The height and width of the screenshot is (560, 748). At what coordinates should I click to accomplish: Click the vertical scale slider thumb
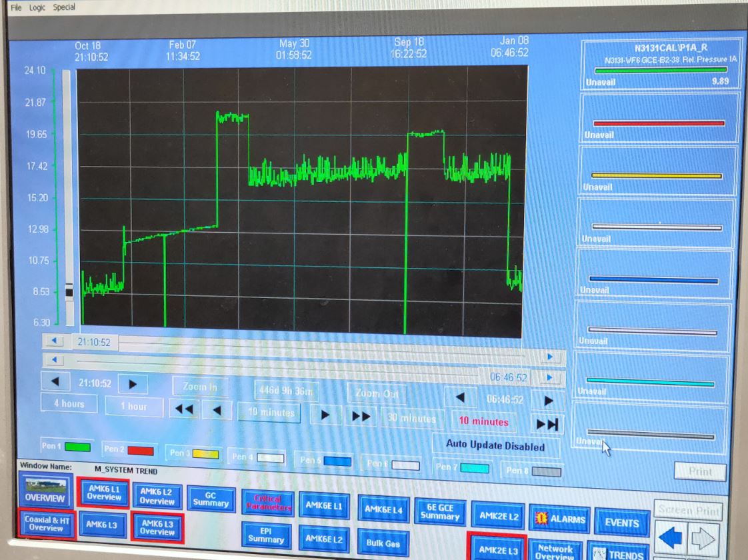tap(69, 292)
